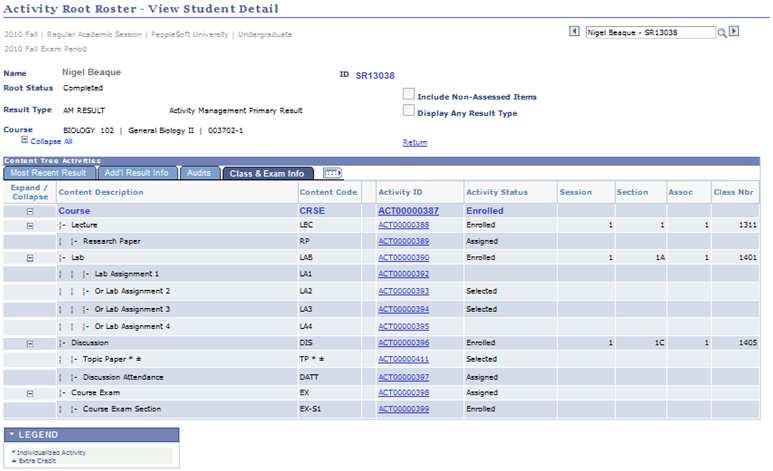Viewport: 773px width, 471px height.
Task: Open activity ACT00000397 for Discussion Attendance
Action: (403, 377)
